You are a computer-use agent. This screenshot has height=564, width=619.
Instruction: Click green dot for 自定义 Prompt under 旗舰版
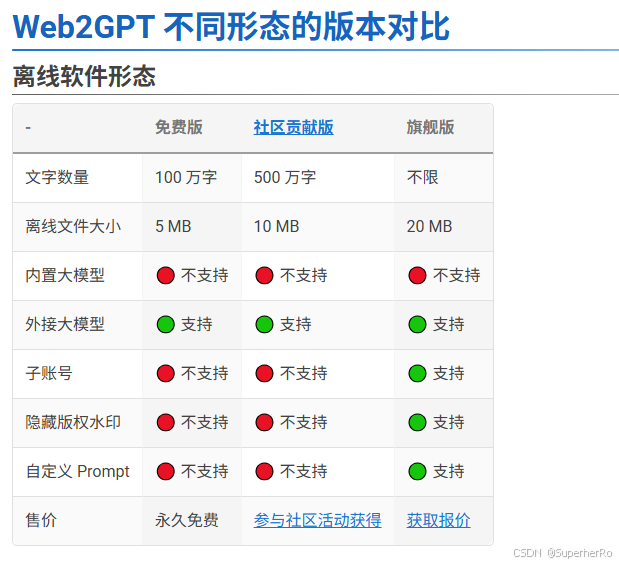(417, 471)
